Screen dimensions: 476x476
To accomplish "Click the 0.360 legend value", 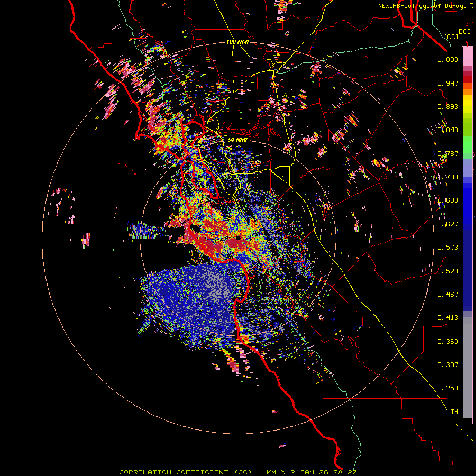I will (448, 342).
